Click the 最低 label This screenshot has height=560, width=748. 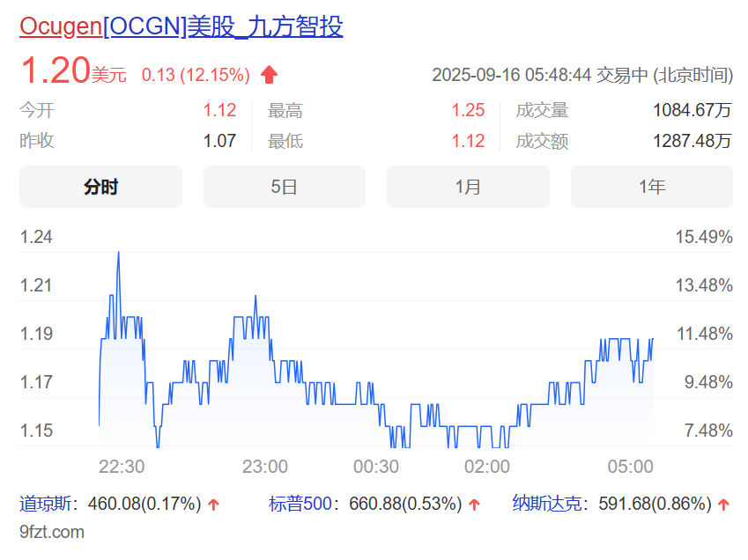click(285, 141)
